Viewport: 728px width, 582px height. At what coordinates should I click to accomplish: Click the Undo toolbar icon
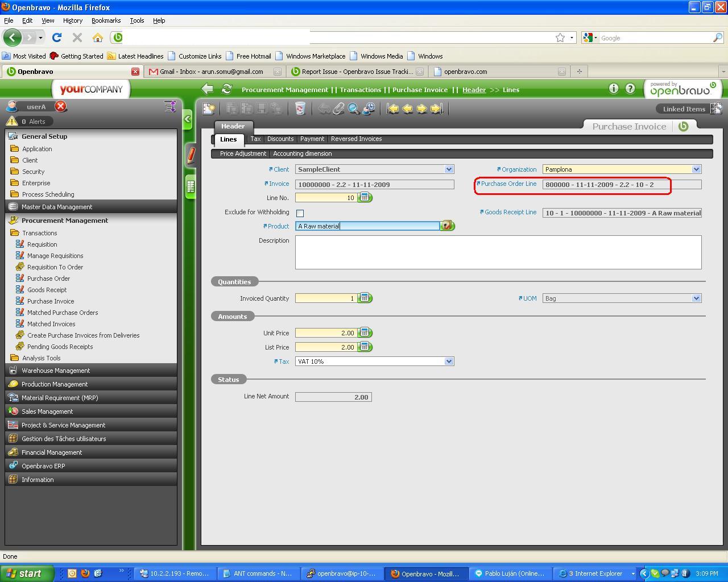(x=324, y=109)
